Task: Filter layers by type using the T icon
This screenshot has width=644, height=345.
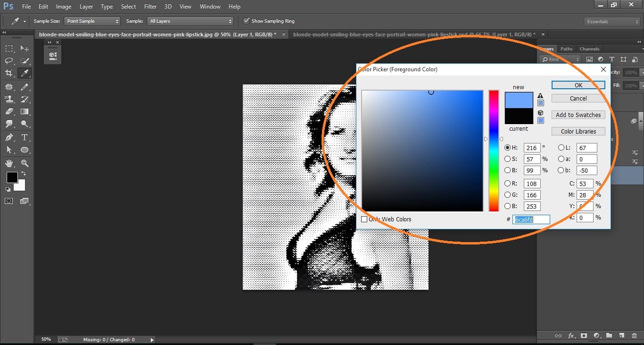Action: pyautogui.click(x=611, y=59)
